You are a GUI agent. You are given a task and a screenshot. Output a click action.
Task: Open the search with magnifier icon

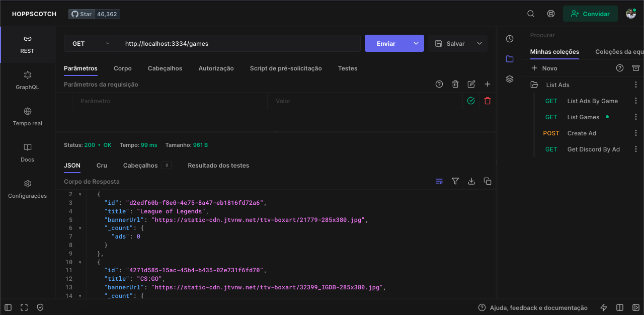coord(530,14)
